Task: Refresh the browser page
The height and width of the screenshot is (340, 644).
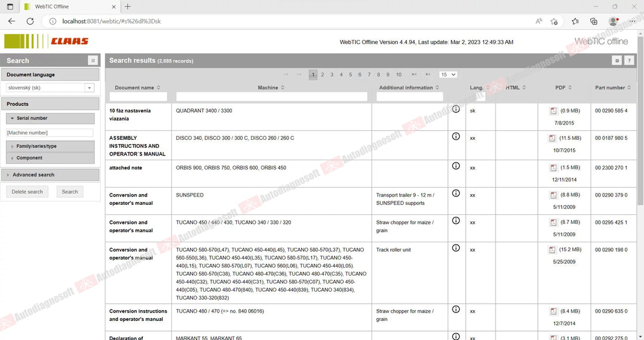Action: pyautogui.click(x=30, y=21)
